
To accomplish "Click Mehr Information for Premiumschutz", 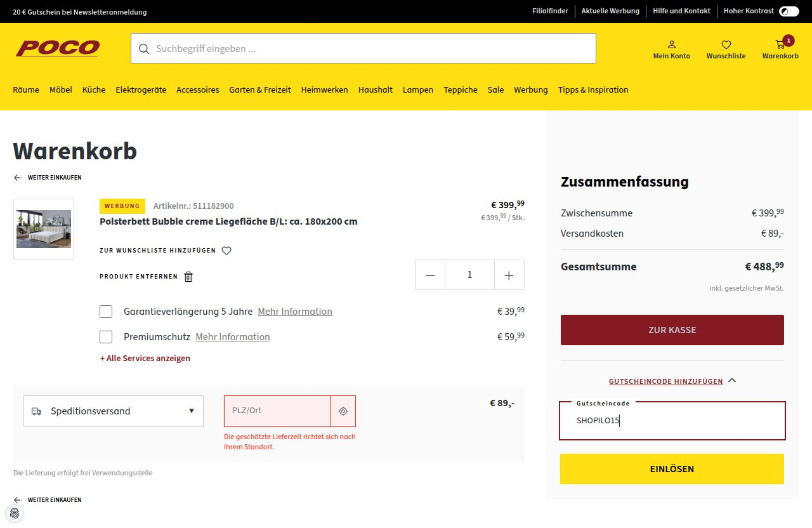I will tap(233, 337).
